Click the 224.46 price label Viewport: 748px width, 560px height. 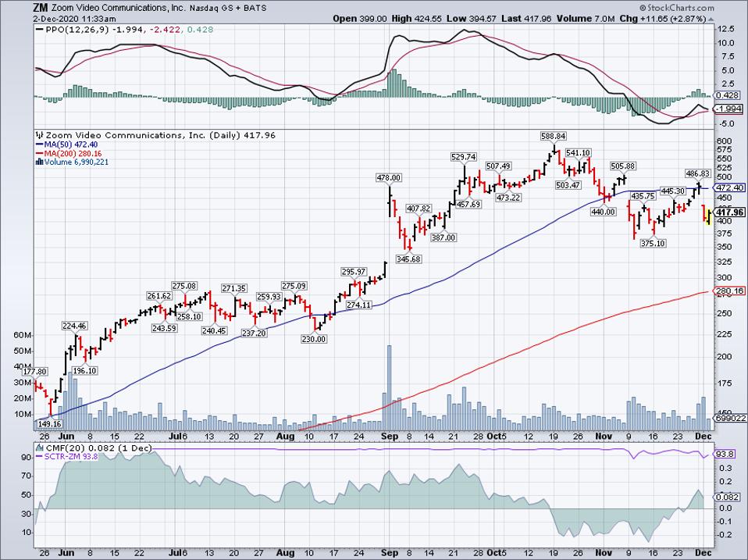click(74, 326)
